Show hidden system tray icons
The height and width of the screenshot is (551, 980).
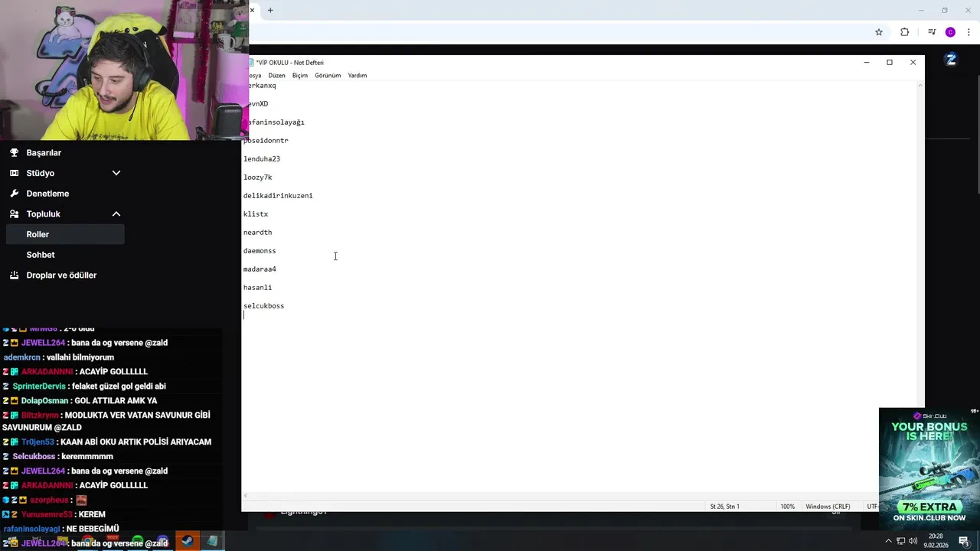888,541
